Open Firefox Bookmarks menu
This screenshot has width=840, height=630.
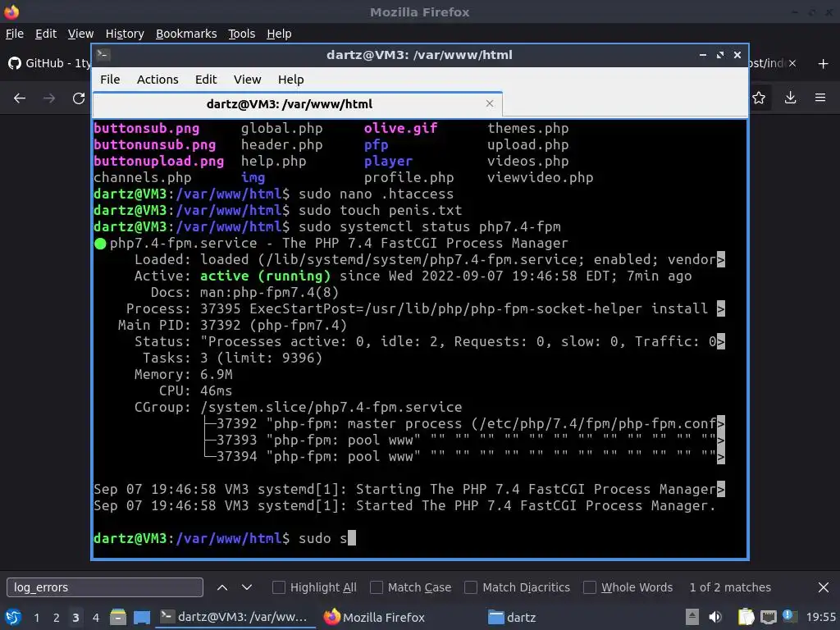coord(186,34)
